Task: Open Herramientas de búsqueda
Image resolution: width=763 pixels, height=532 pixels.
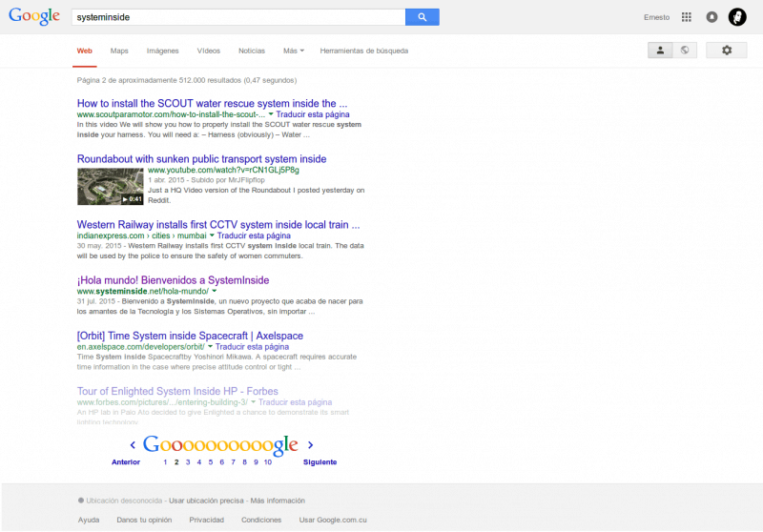Action: click(364, 51)
